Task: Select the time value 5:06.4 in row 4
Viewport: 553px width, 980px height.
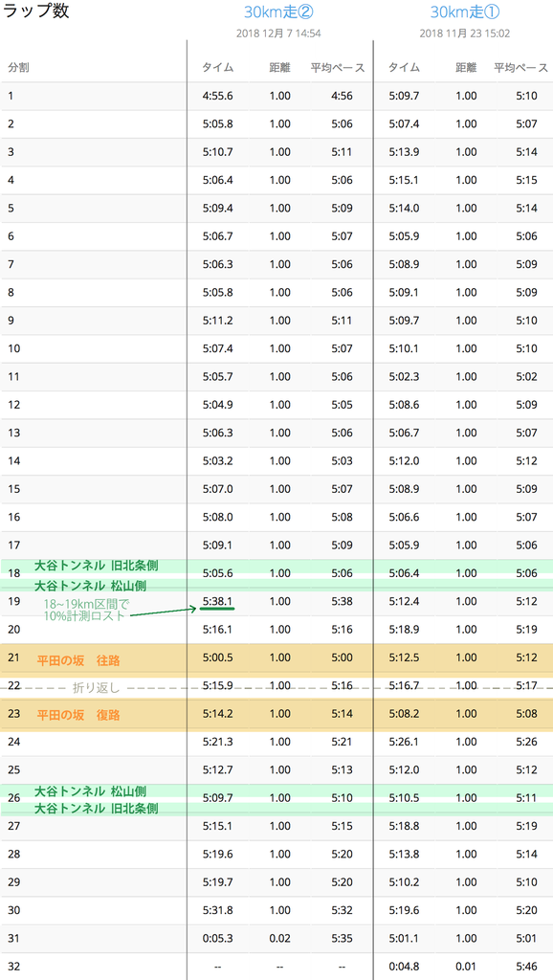Action: [218, 181]
